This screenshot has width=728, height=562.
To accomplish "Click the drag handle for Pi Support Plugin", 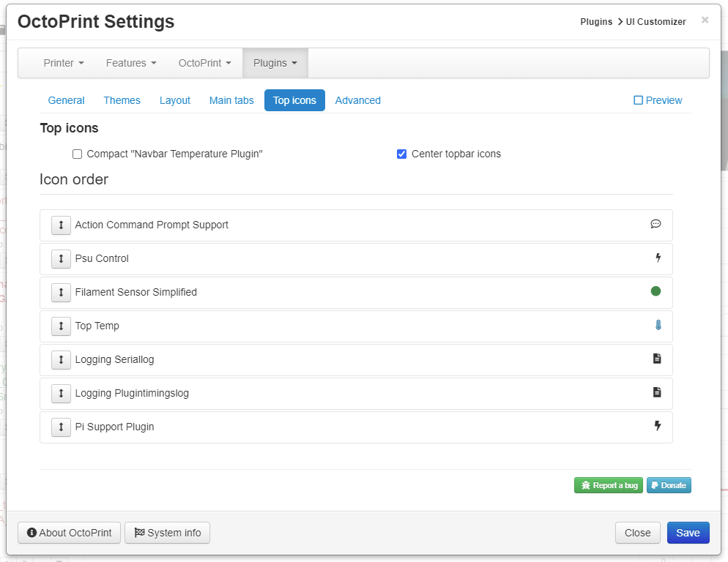I will (x=61, y=427).
